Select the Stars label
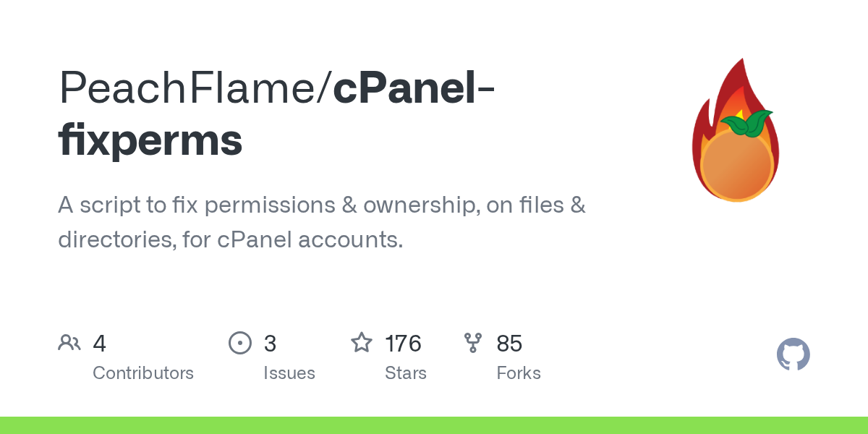 pyautogui.click(x=406, y=373)
